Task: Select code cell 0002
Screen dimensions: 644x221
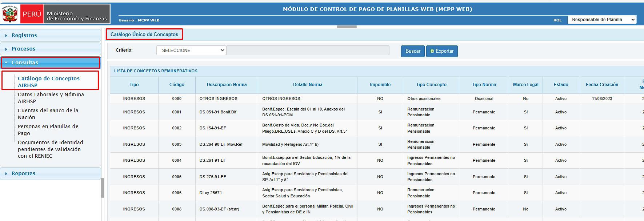Action: [177, 128]
